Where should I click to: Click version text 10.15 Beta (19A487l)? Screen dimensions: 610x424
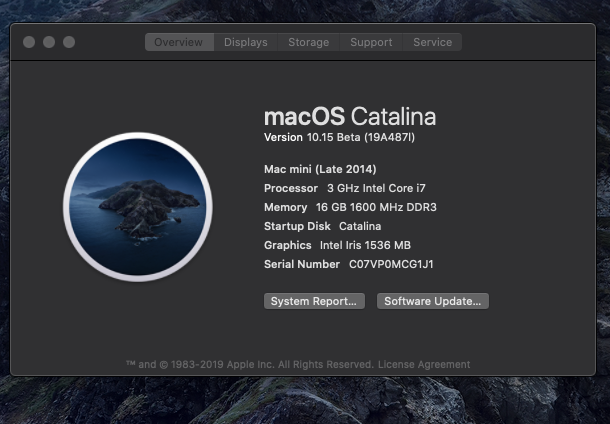tap(361, 137)
